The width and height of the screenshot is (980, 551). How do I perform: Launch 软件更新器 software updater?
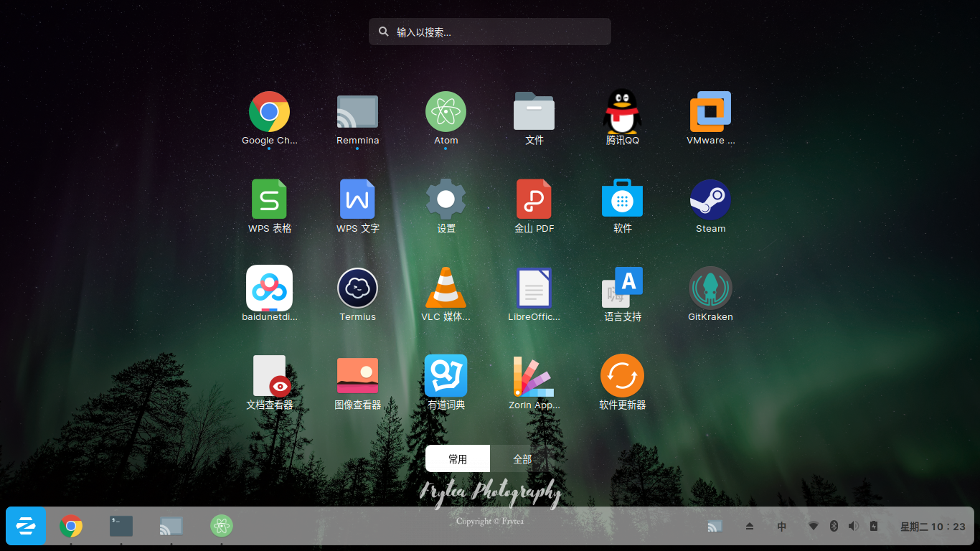point(622,376)
